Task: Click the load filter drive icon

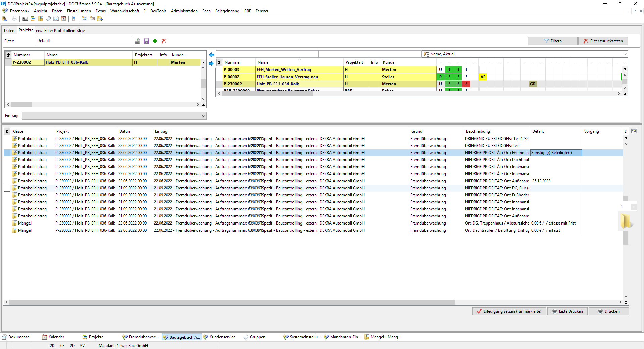Action: tap(137, 41)
